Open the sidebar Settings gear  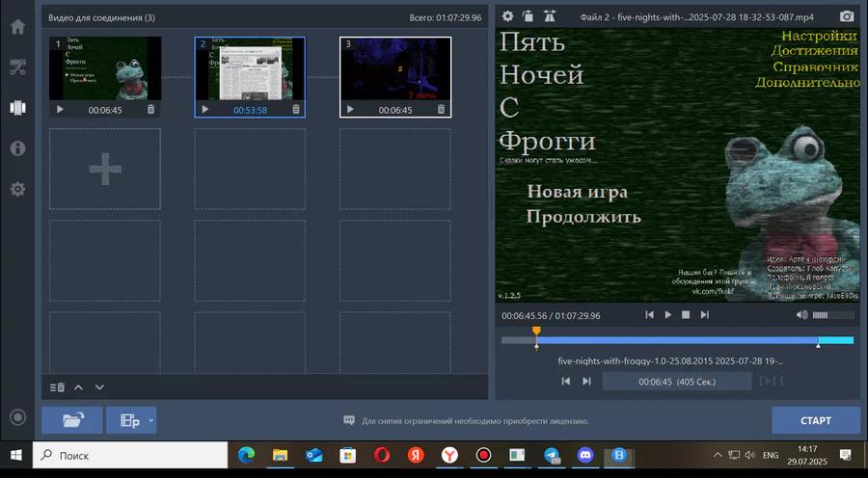pyautogui.click(x=17, y=189)
